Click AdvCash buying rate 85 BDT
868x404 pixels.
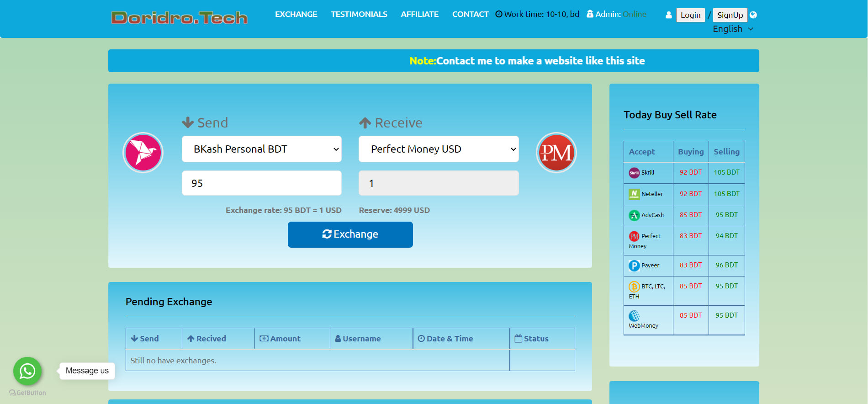pos(690,215)
